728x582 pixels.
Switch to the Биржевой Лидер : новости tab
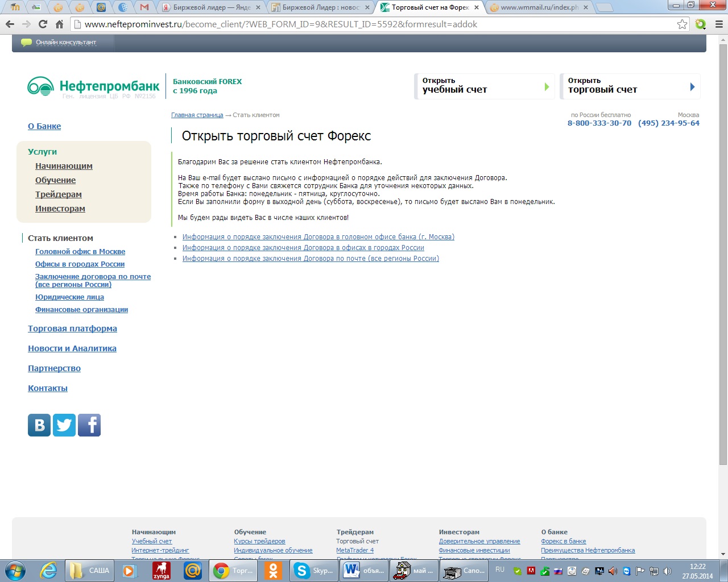pos(321,7)
